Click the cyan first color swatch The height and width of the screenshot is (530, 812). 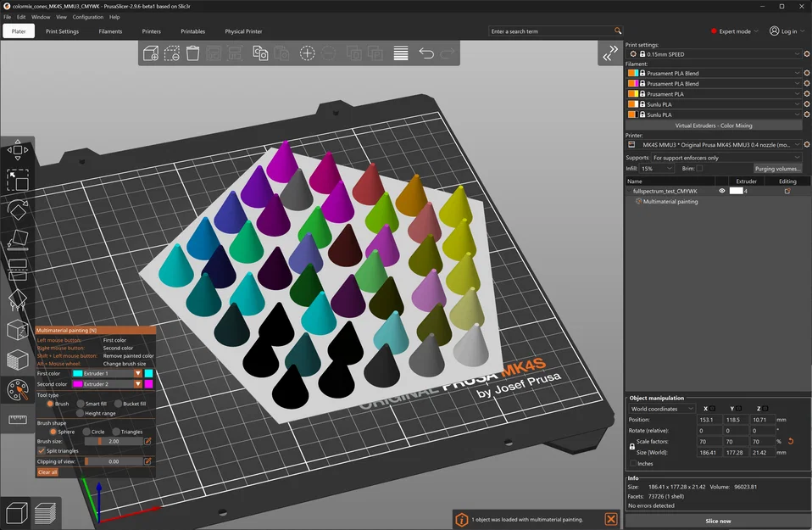[x=148, y=373]
